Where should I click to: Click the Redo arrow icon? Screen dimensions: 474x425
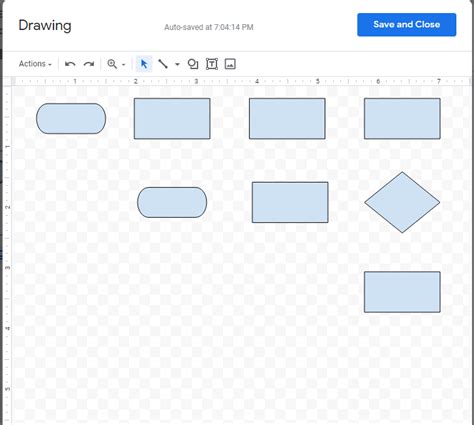89,64
